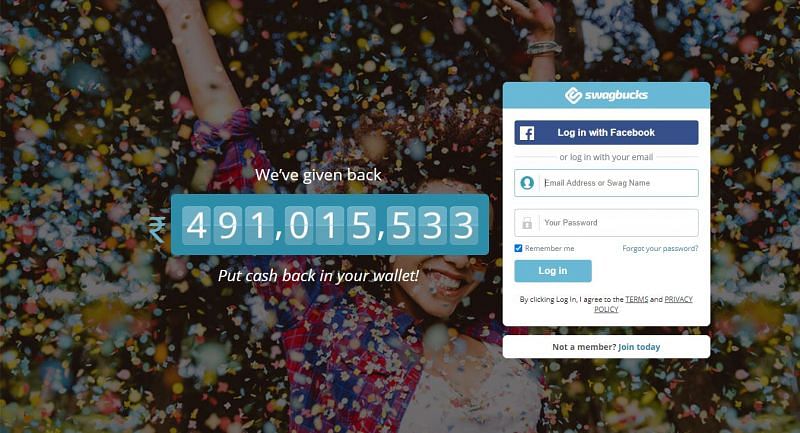Screen dimensions: 800x433
Task: Click the user avatar icon in email field
Action: coord(527,183)
